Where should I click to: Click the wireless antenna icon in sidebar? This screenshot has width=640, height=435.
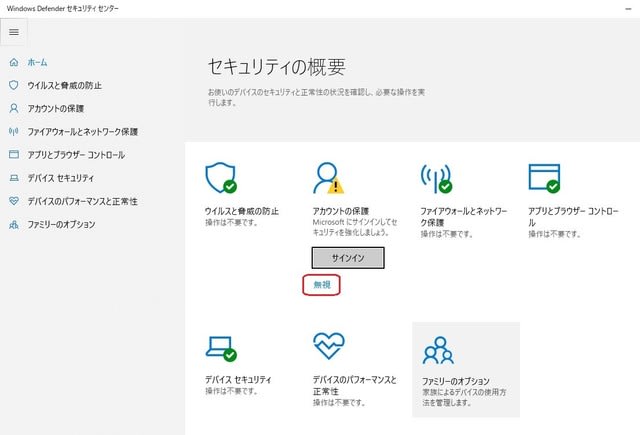coord(14,131)
